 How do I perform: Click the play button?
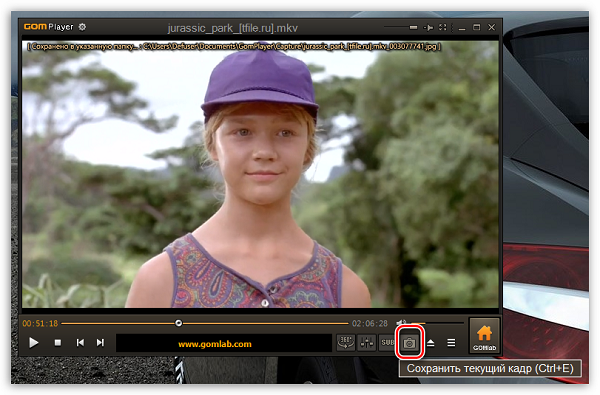coord(34,343)
